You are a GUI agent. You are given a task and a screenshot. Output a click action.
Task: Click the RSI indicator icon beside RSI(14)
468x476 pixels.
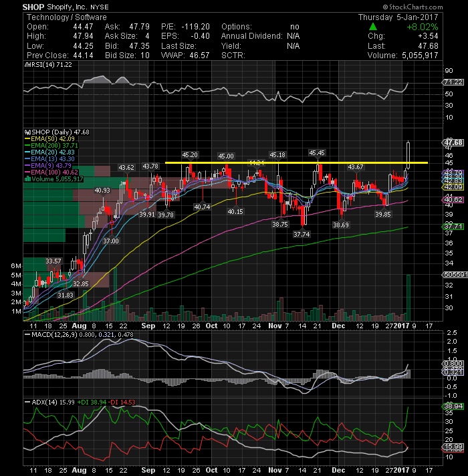27,64
